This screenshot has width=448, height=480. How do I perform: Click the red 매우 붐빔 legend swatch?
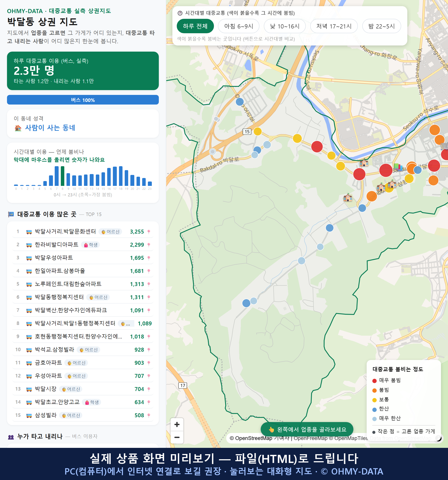pyautogui.click(x=374, y=381)
